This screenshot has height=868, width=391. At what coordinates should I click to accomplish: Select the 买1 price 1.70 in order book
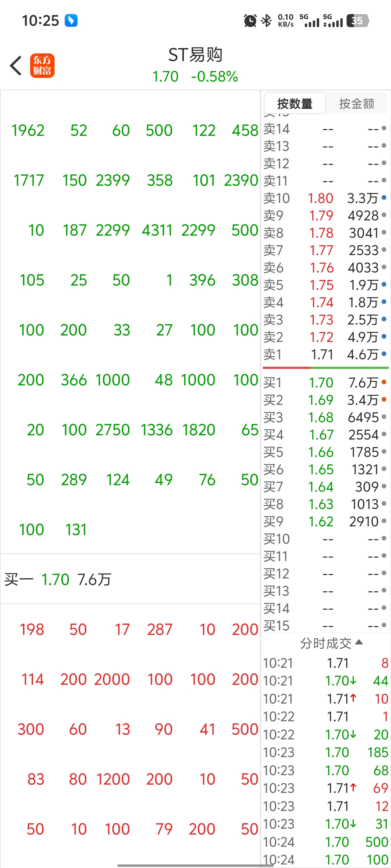click(321, 383)
